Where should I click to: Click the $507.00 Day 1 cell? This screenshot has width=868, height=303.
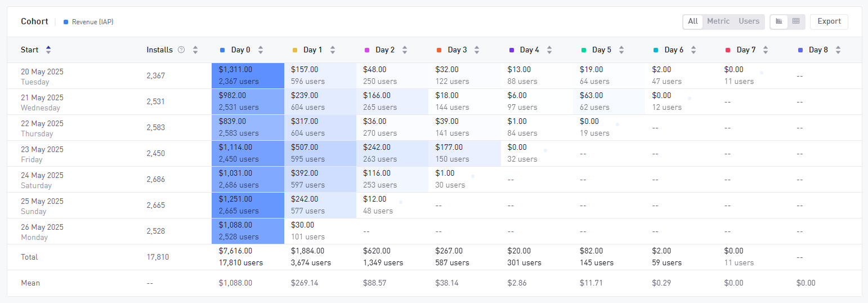320,153
